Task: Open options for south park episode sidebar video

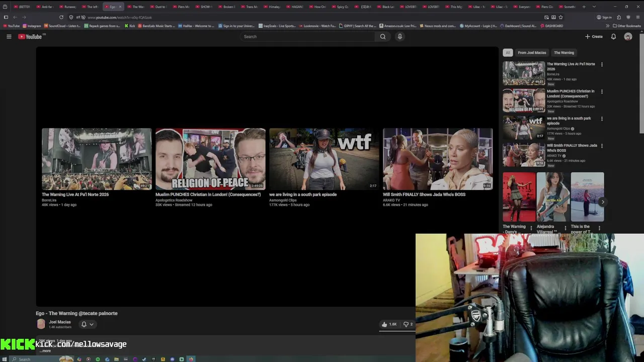Action: (602, 119)
